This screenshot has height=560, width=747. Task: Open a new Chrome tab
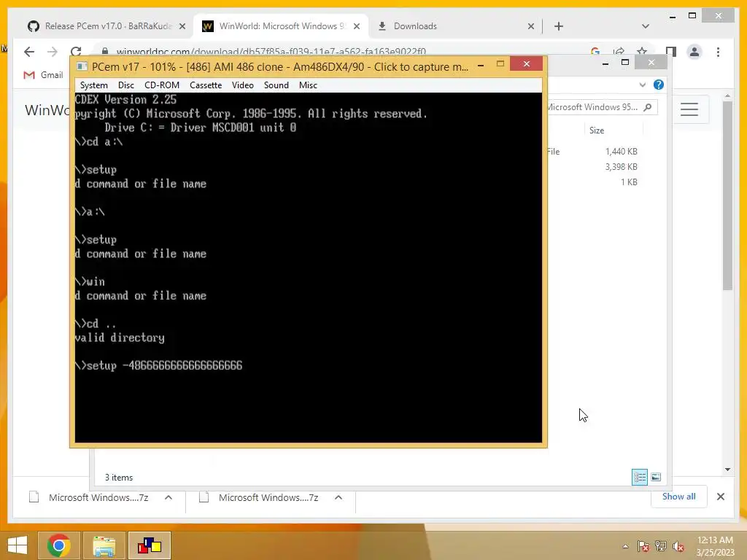click(x=558, y=26)
